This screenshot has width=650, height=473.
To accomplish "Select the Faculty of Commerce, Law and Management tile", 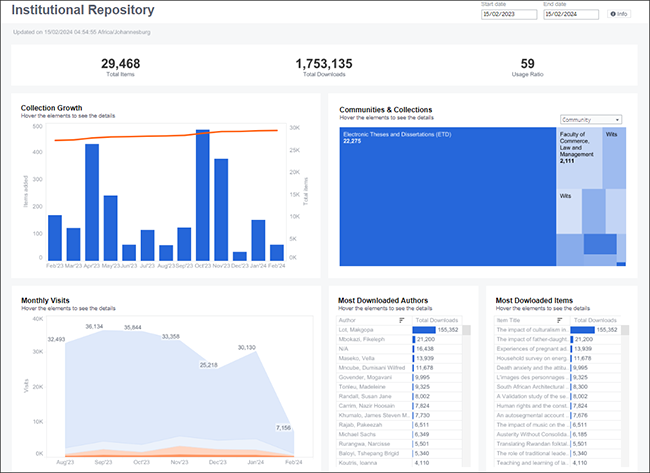I will pyautogui.click(x=579, y=158).
